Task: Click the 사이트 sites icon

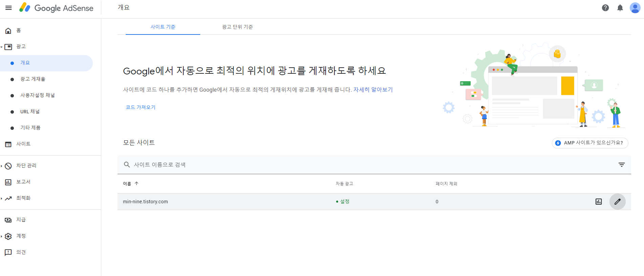Action: (8, 144)
